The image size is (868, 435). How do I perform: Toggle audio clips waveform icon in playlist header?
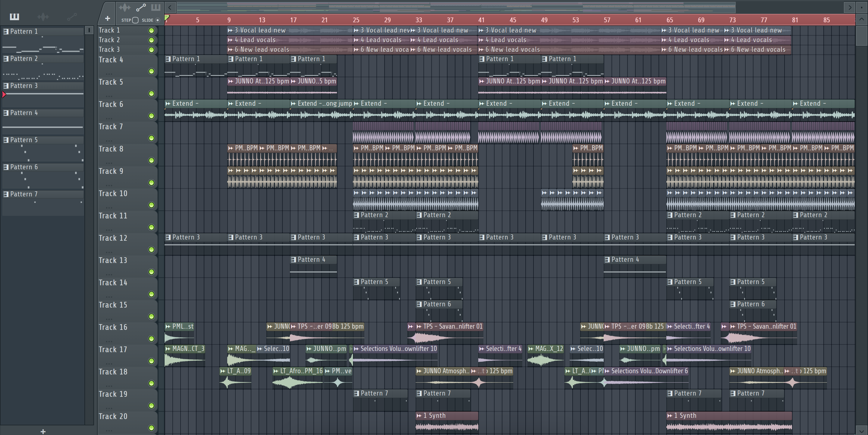[x=125, y=7]
